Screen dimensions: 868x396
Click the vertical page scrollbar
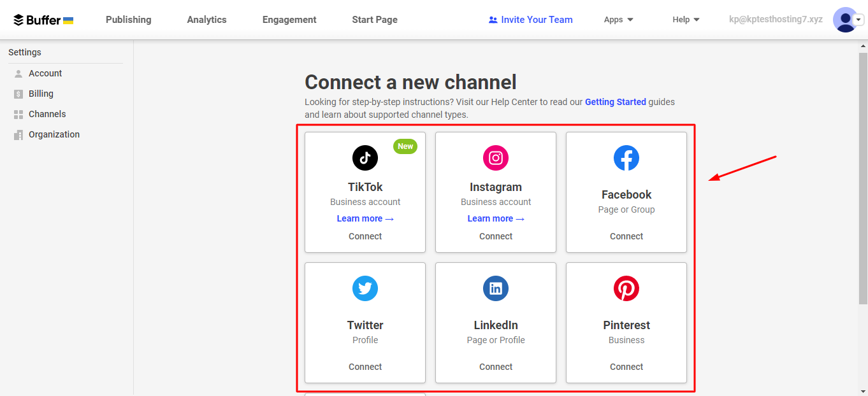863,191
